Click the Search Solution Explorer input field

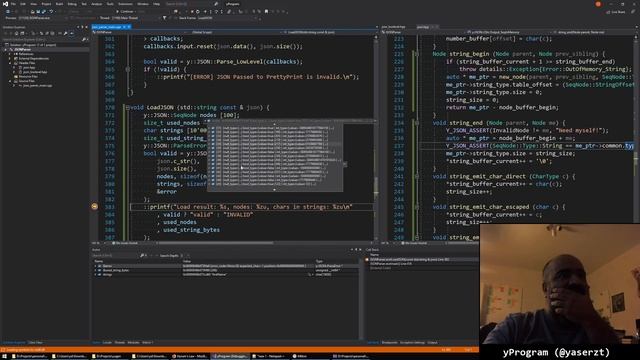(42, 40)
